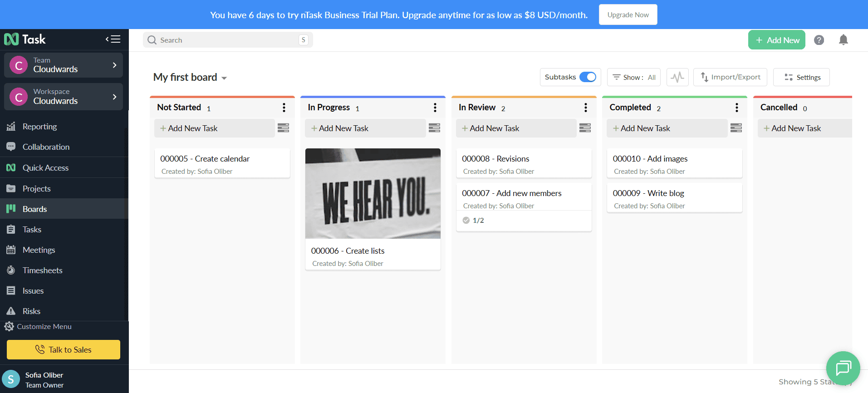868x393 pixels.
Task: Open Completed column three-dot menu
Action: tap(736, 108)
